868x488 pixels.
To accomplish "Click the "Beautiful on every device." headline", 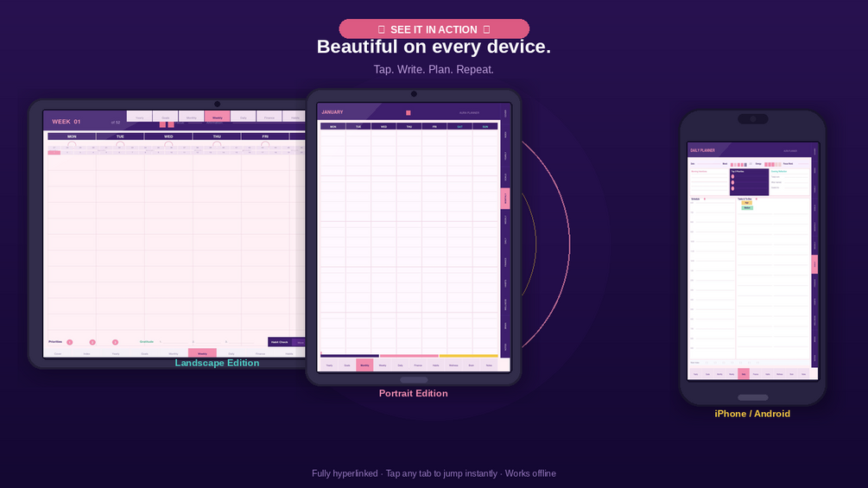I will point(434,47).
